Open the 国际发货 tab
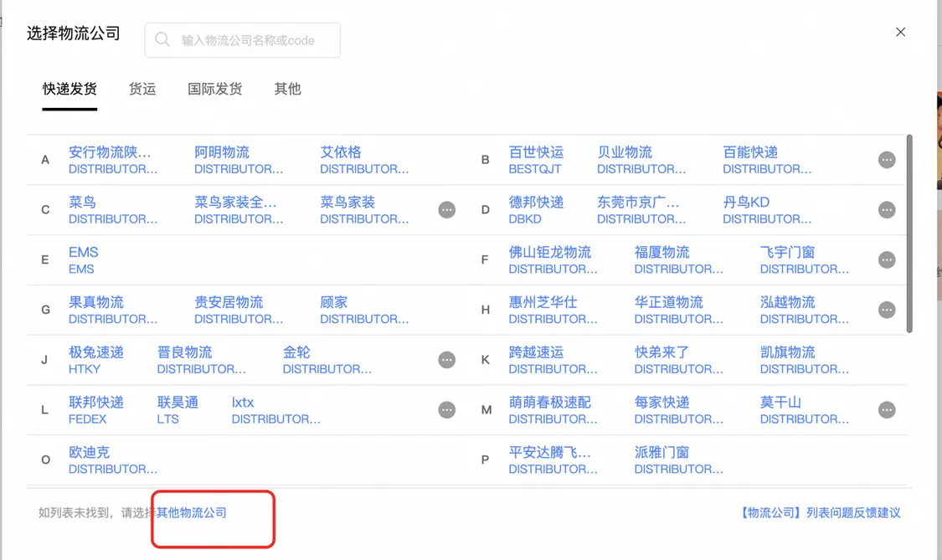Screen dimensions: 942x560 point(215,89)
